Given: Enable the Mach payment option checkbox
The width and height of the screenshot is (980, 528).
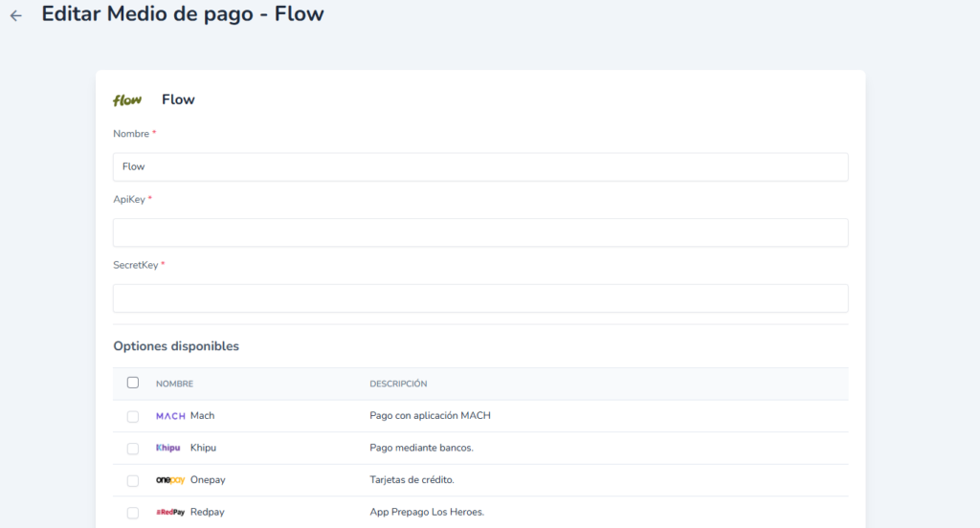Looking at the screenshot, I should [133, 416].
